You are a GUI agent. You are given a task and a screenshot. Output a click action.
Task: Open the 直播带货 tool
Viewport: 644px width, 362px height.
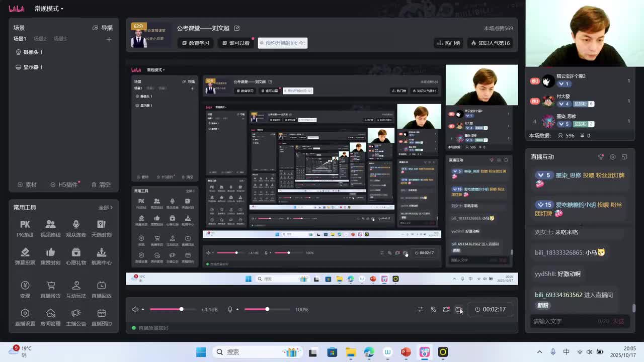[x=50, y=290]
